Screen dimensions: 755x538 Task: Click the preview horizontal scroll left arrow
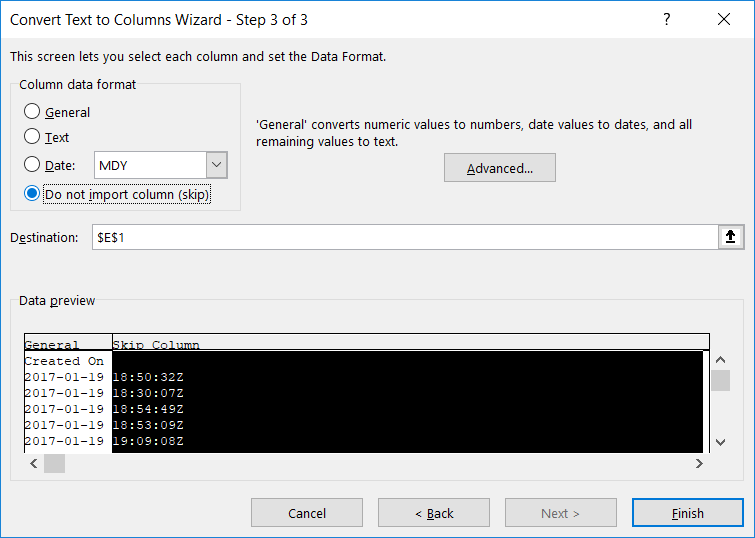34,463
